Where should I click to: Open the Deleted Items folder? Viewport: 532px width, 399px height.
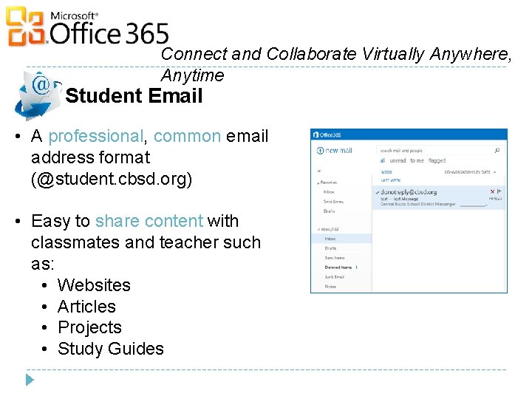tap(338, 267)
